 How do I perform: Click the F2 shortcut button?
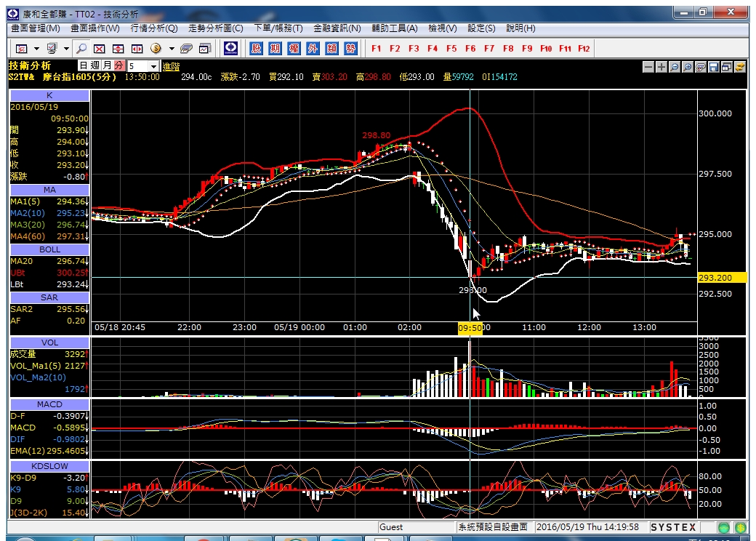pos(395,48)
